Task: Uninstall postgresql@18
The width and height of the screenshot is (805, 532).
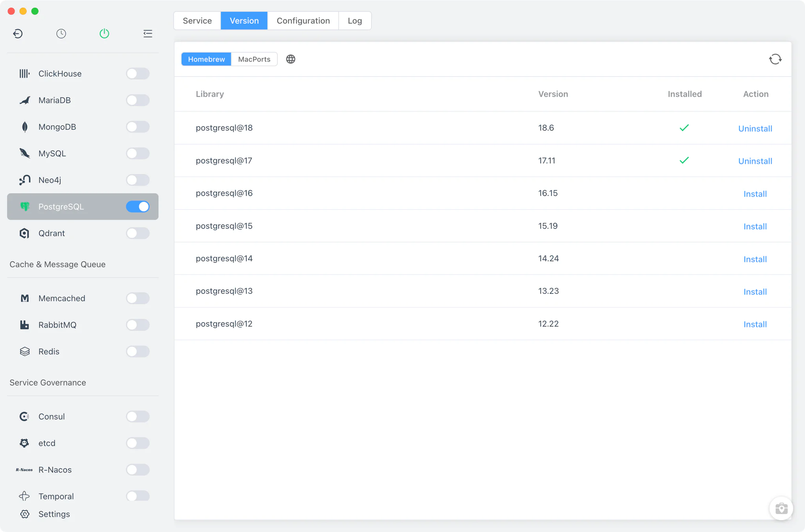Action: pos(755,128)
